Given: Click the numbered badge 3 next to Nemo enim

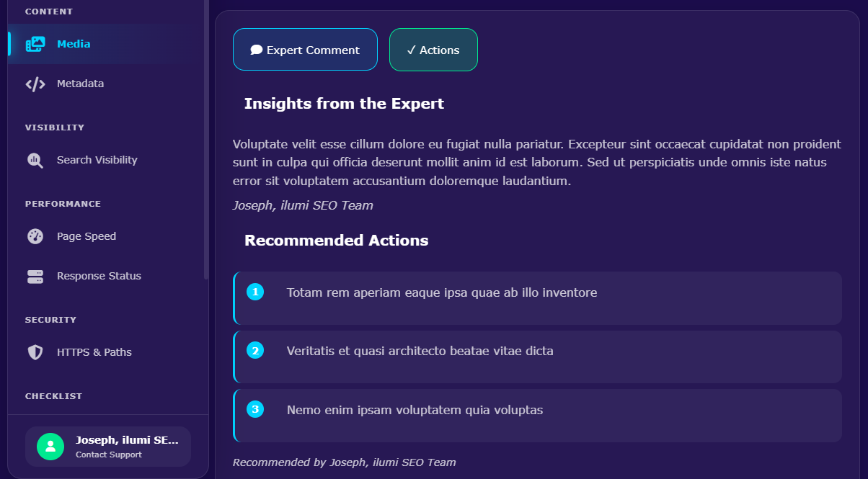Looking at the screenshot, I should pos(254,409).
